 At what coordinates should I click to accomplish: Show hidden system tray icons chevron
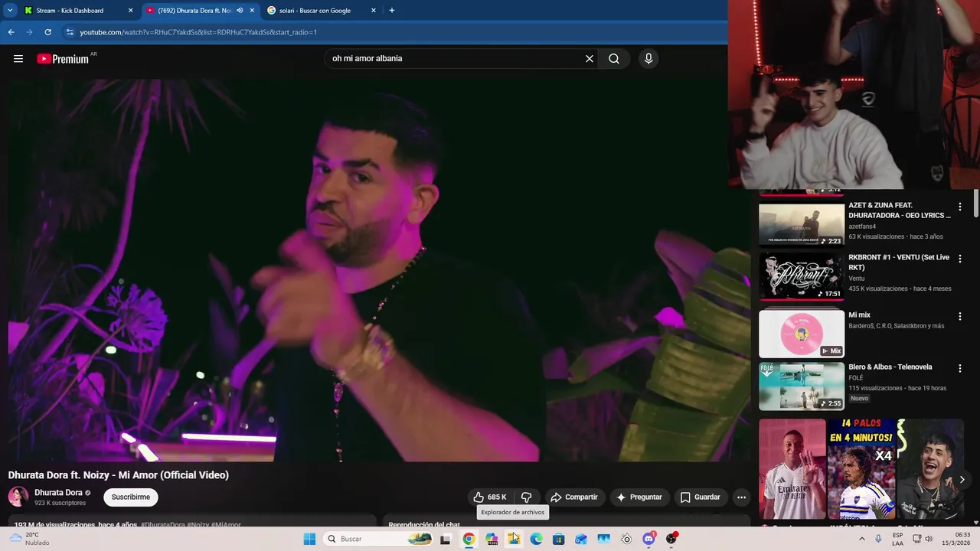[862, 539]
